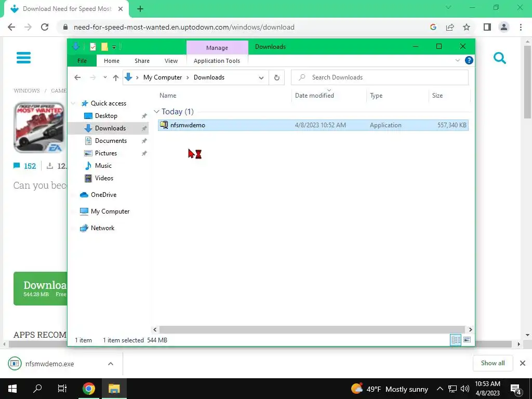Viewport: 532px width, 399px height.
Task: Open a new Chrome tab
Action: [140, 9]
